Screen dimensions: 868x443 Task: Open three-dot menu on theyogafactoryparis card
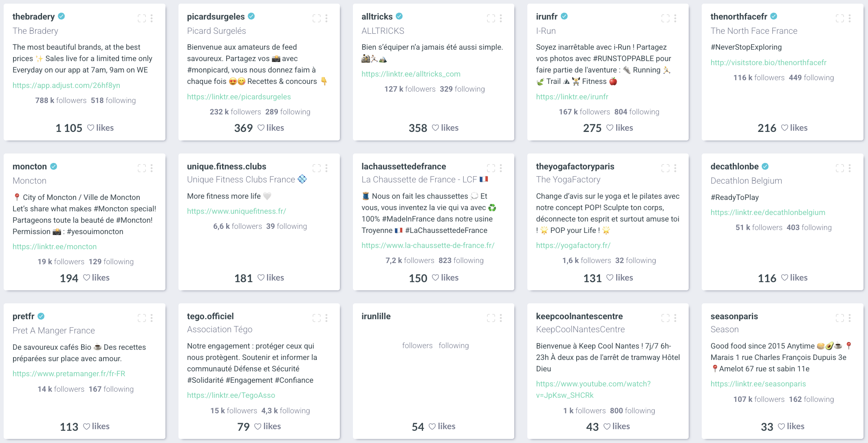click(675, 168)
